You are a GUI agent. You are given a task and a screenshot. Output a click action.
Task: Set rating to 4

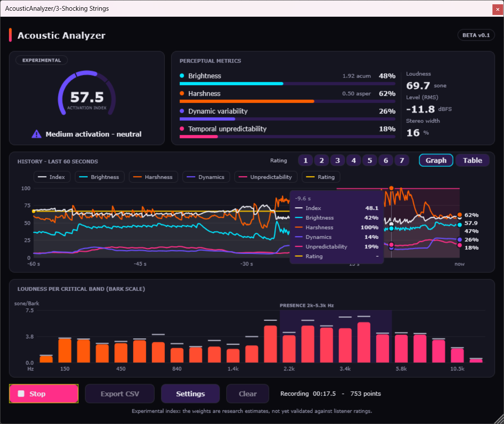coord(354,161)
